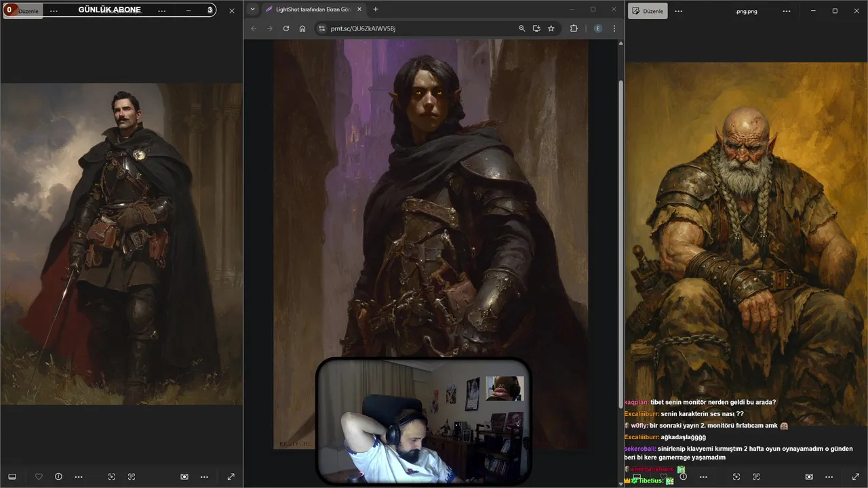
Task: Click the browser scrollbar up arrow
Action: tap(620, 43)
